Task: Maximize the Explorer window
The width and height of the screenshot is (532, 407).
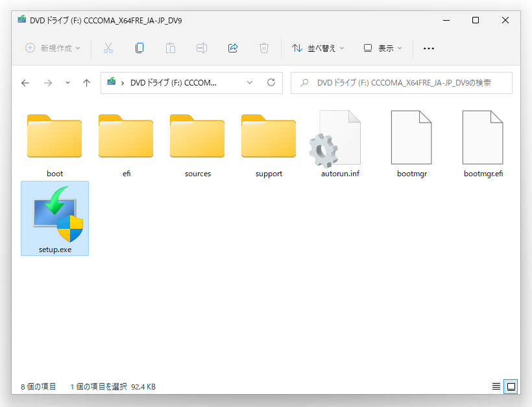Action: click(x=476, y=20)
